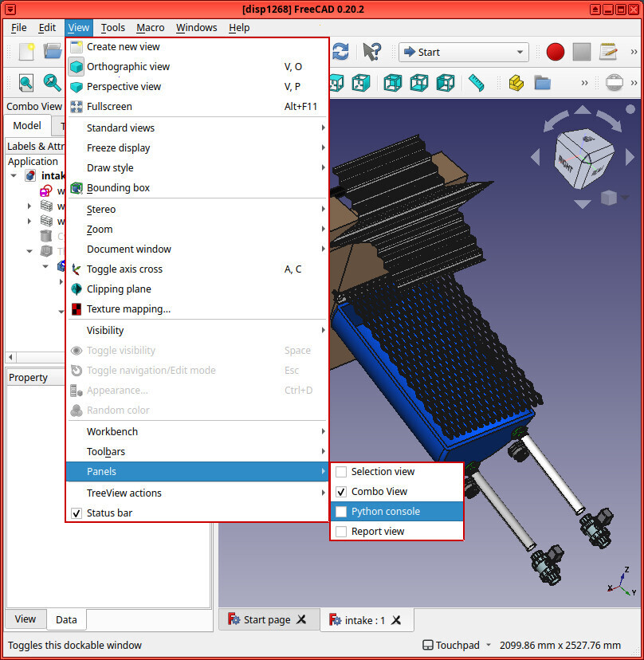
Task: Expand the TreeView actions submenu
Action: [x=197, y=493]
